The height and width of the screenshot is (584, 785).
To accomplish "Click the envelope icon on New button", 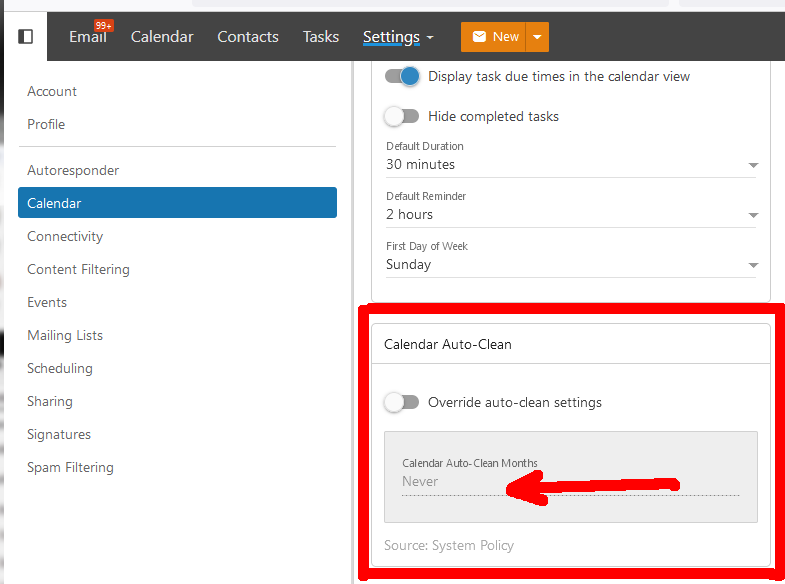I will tap(479, 37).
